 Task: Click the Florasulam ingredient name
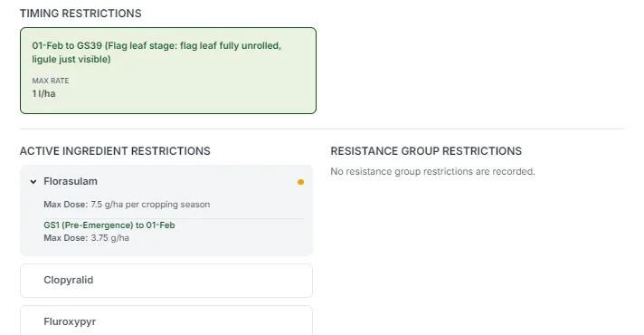pos(71,181)
